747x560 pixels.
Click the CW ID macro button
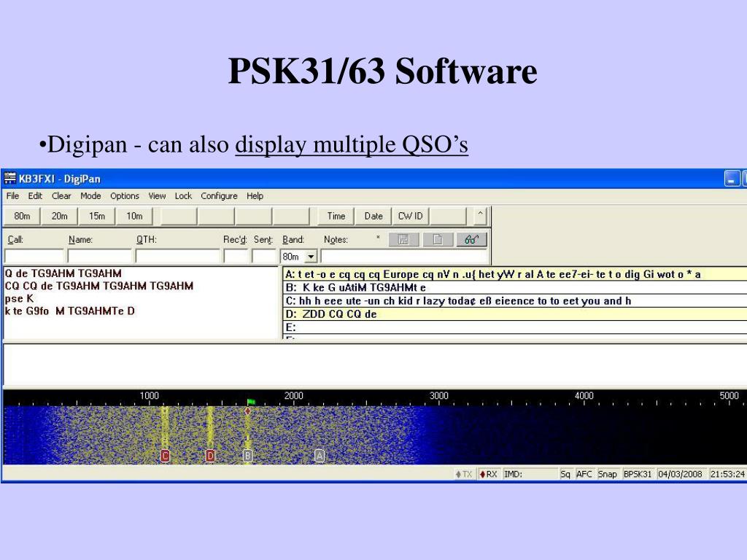pos(410,216)
